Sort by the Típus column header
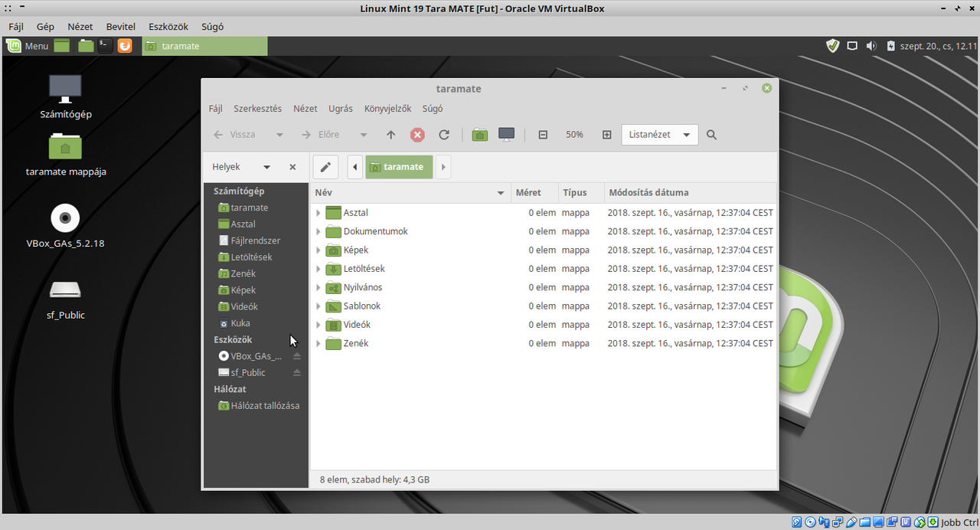Image resolution: width=980 pixels, height=530 pixels. (x=580, y=193)
